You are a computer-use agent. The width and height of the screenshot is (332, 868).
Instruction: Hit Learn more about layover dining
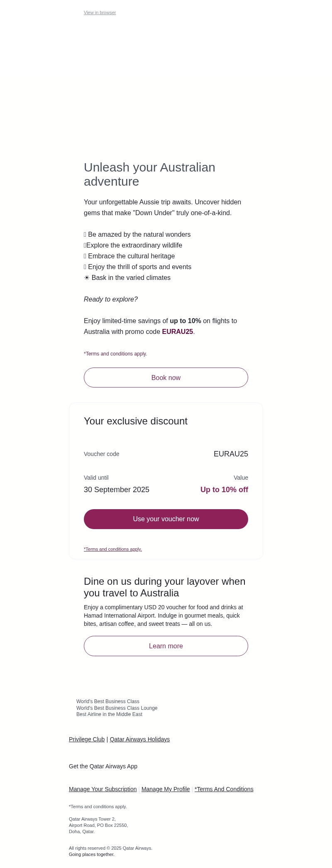(x=166, y=646)
